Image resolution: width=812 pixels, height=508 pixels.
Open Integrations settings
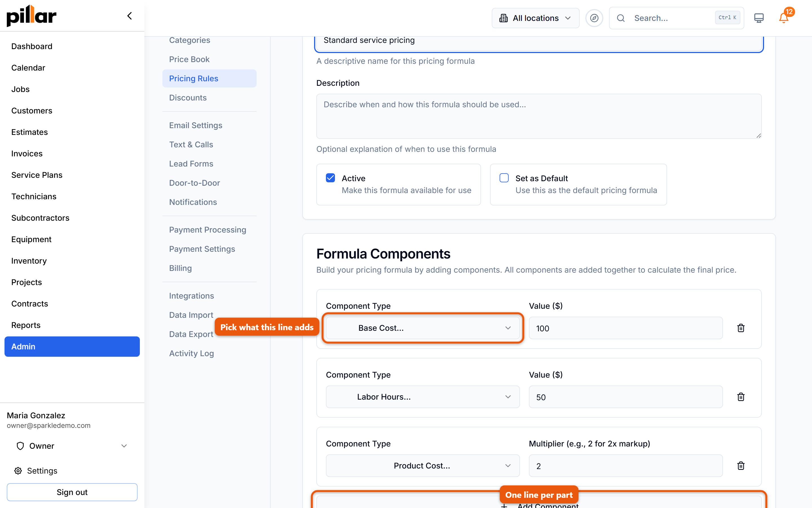209,296
